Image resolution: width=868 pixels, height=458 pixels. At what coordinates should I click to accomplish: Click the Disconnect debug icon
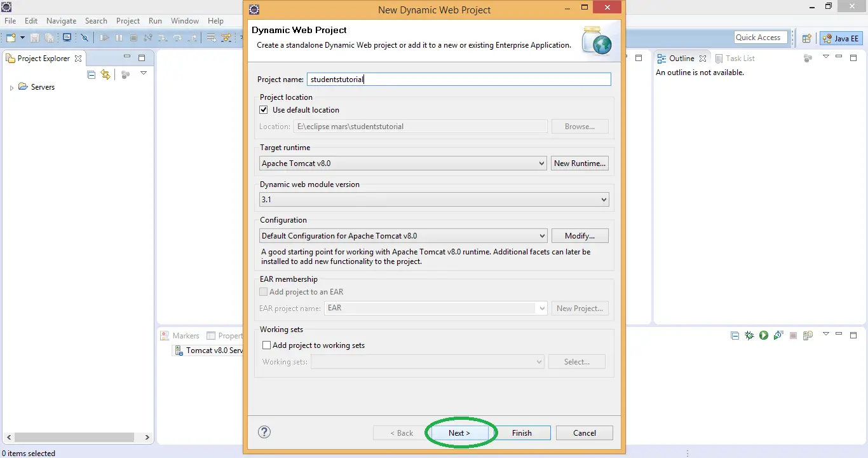148,38
